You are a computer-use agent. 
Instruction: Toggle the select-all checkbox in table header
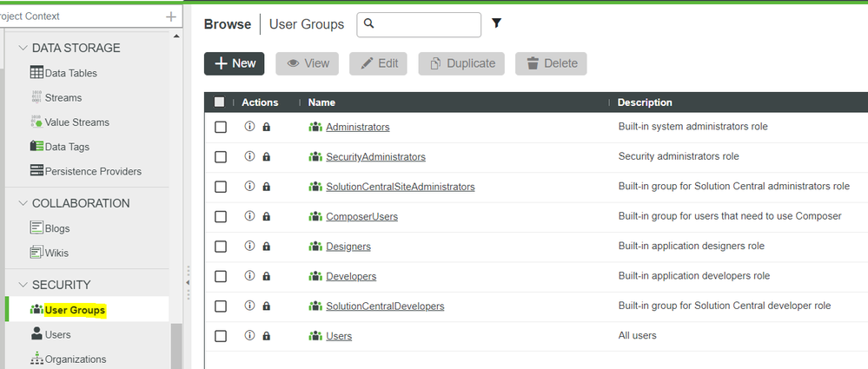220,102
